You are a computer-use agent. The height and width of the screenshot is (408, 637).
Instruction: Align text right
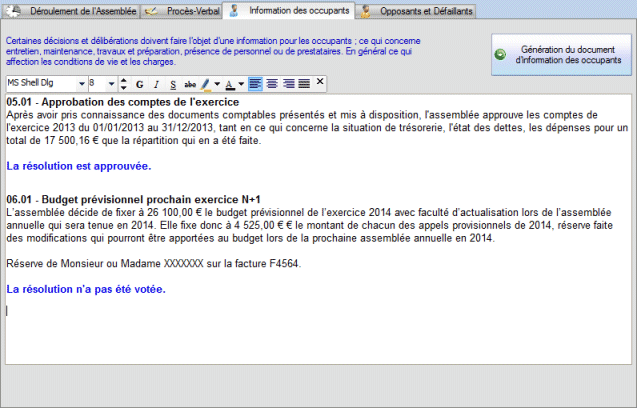288,84
